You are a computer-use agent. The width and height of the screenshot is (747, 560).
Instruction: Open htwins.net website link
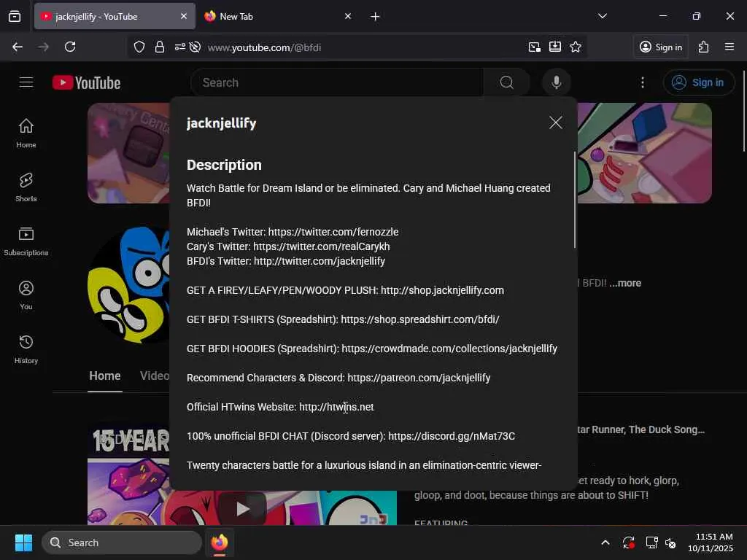[336, 407]
